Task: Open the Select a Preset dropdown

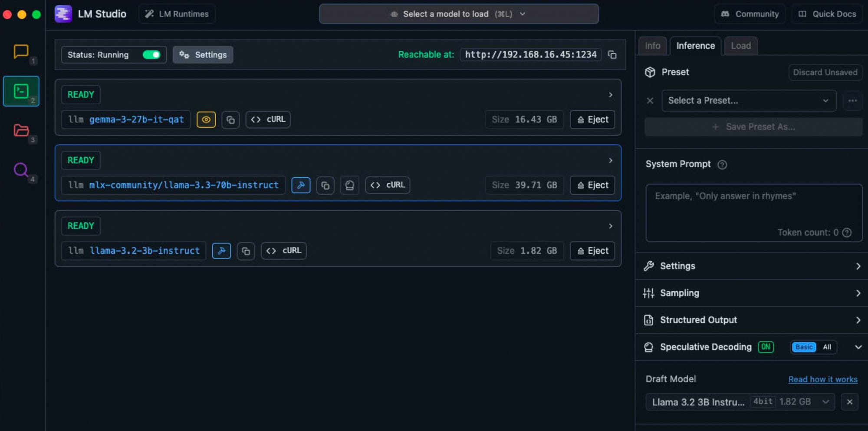Action: pyautogui.click(x=749, y=101)
